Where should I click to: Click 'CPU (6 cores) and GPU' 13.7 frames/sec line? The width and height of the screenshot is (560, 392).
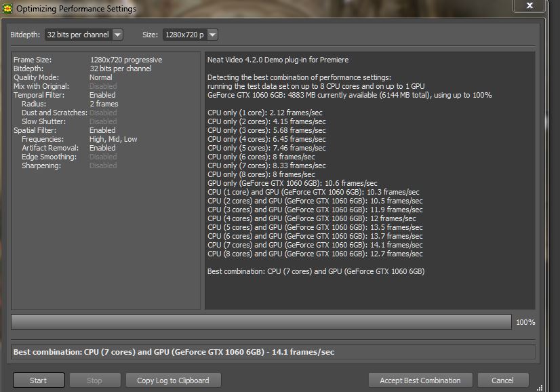pyautogui.click(x=315, y=236)
